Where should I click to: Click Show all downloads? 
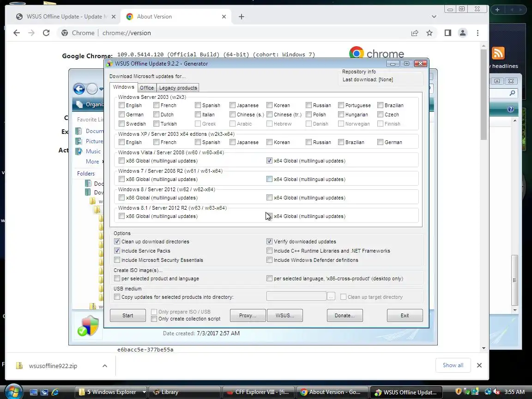pos(453,365)
